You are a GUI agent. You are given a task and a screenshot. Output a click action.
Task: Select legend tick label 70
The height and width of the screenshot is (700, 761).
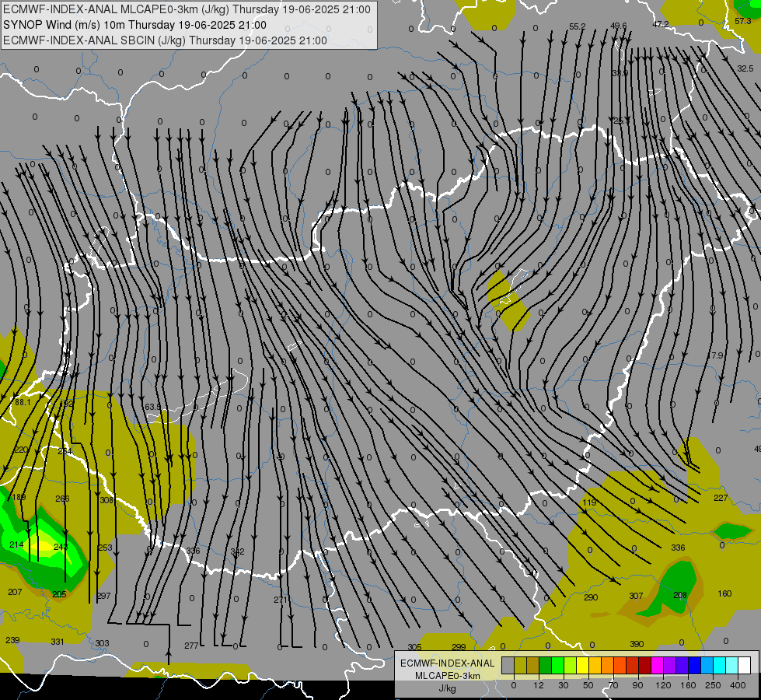[613, 685]
